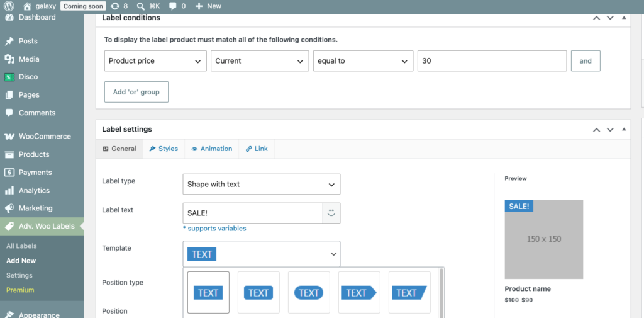Open the command palette search
The width and height of the screenshot is (644, 318).
[x=148, y=6]
